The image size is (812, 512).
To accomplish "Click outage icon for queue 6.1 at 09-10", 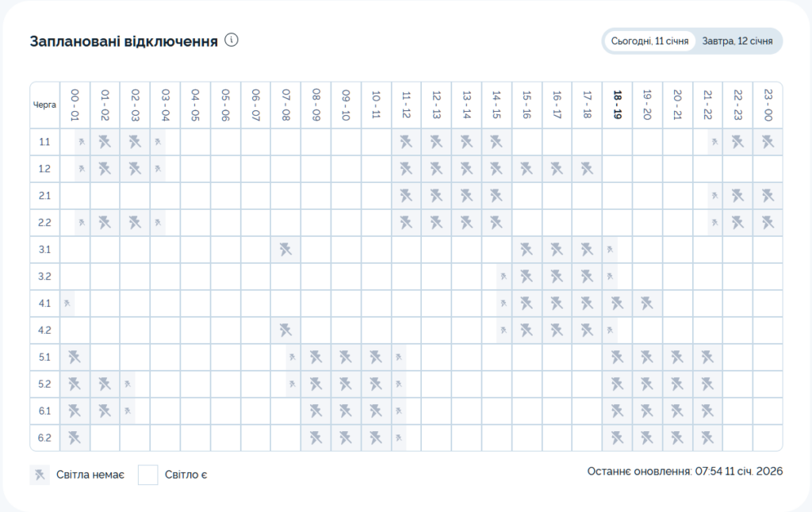I will 346,411.
